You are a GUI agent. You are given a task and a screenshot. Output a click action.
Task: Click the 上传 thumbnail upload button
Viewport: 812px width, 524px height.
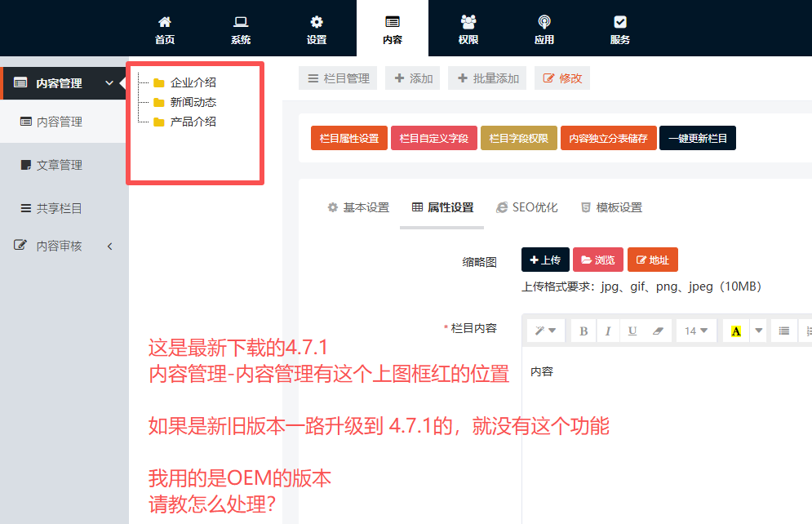545,260
